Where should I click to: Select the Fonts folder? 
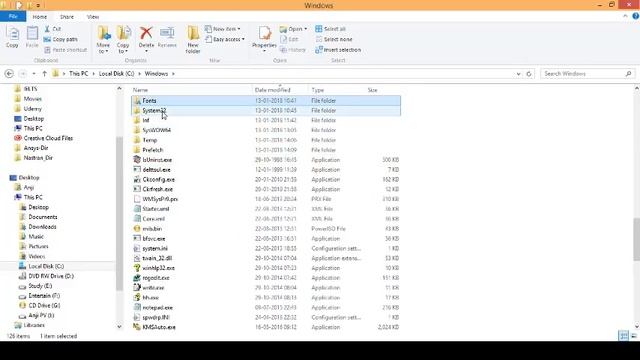pyautogui.click(x=266, y=100)
